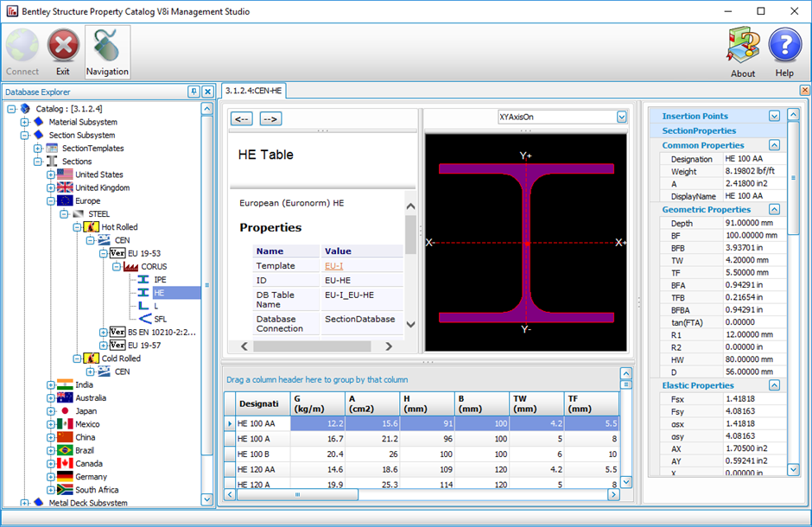Go back with the <-- button
The height and width of the screenshot is (527, 812).
click(242, 118)
